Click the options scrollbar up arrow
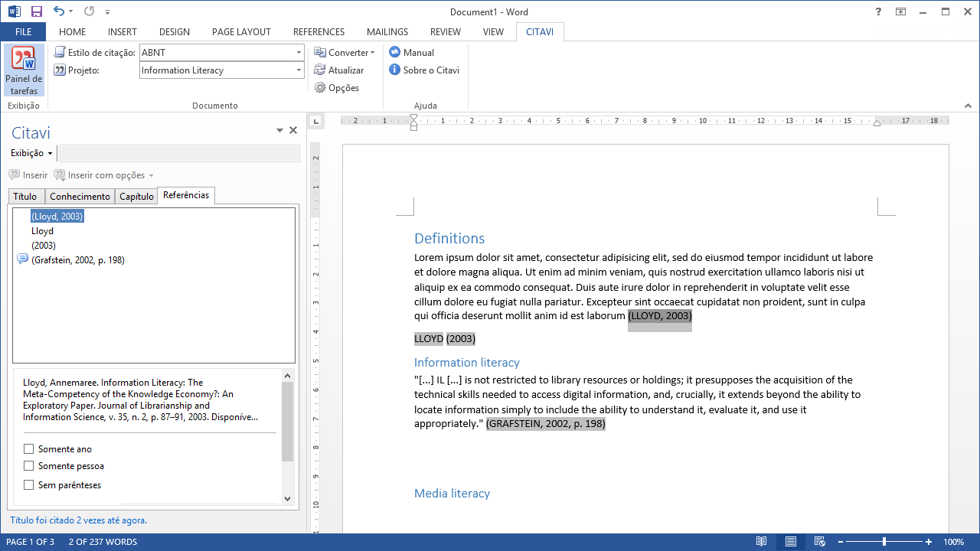 tap(288, 376)
